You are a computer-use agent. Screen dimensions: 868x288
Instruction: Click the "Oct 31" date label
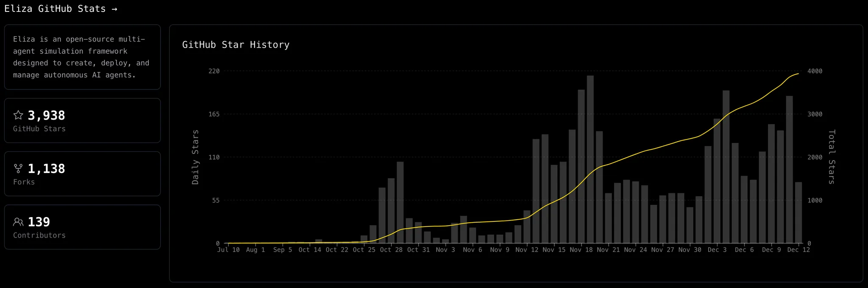pyautogui.click(x=418, y=250)
